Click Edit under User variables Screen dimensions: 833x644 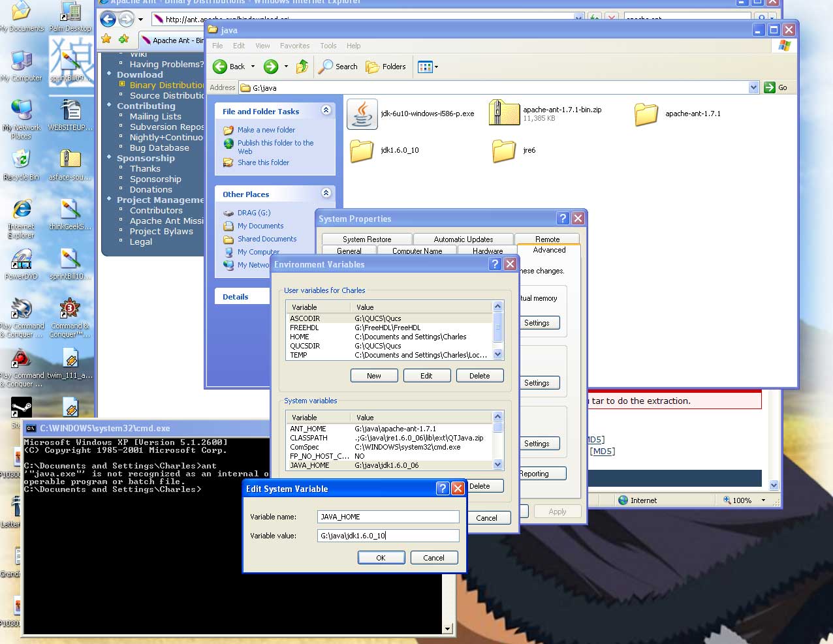click(x=426, y=376)
